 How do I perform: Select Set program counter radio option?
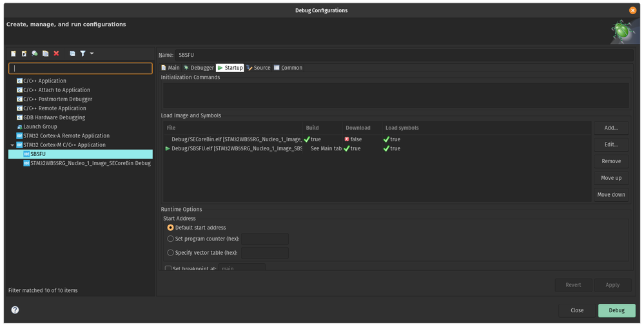pyautogui.click(x=170, y=239)
